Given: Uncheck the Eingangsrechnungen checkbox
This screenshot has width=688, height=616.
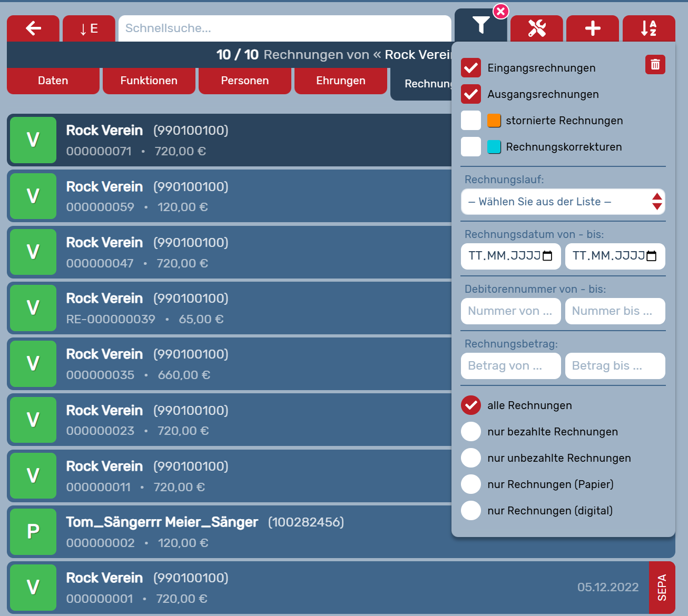Looking at the screenshot, I should tap(471, 68).
